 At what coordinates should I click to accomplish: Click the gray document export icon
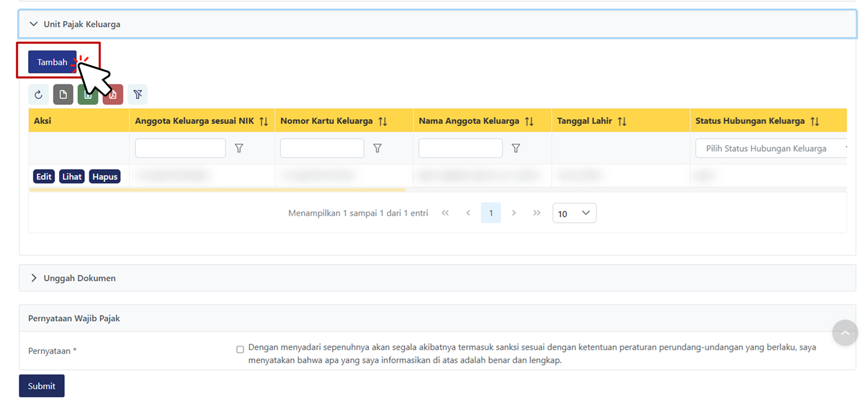[x=63, y=94]
